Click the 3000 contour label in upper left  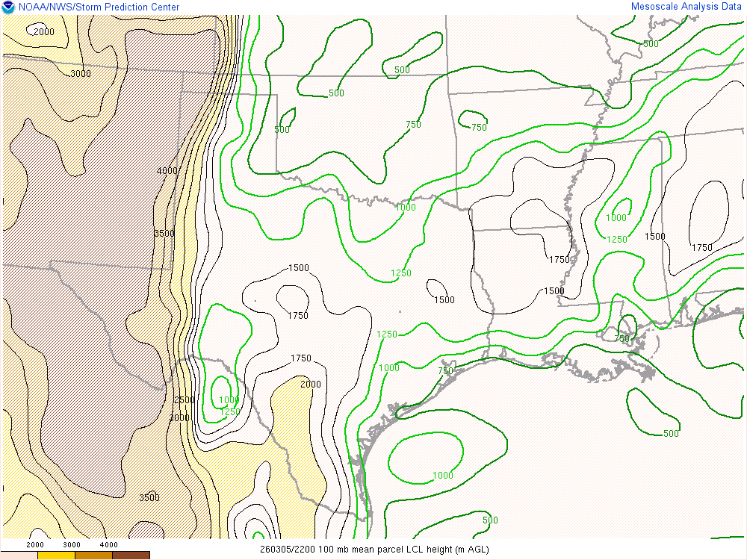pos(81,73)
